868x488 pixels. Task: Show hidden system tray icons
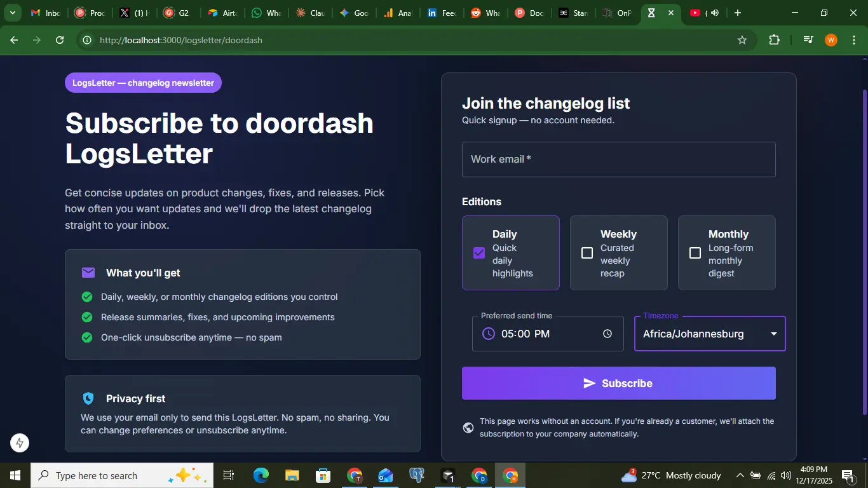(x=740, y=475)
